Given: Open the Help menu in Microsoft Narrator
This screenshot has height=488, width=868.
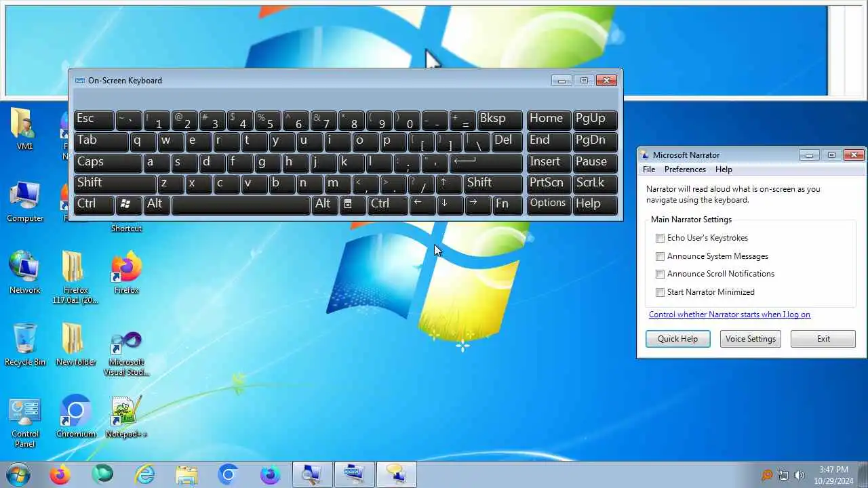Looking at the screenshot, I should (x=724, y=169).
